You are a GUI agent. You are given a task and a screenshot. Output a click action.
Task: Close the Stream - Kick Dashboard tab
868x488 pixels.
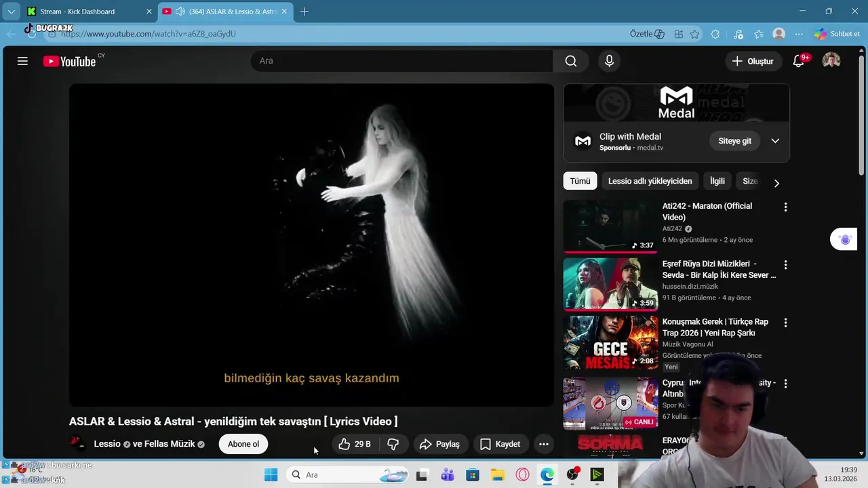pyautogui.click(x=149, y=12)
